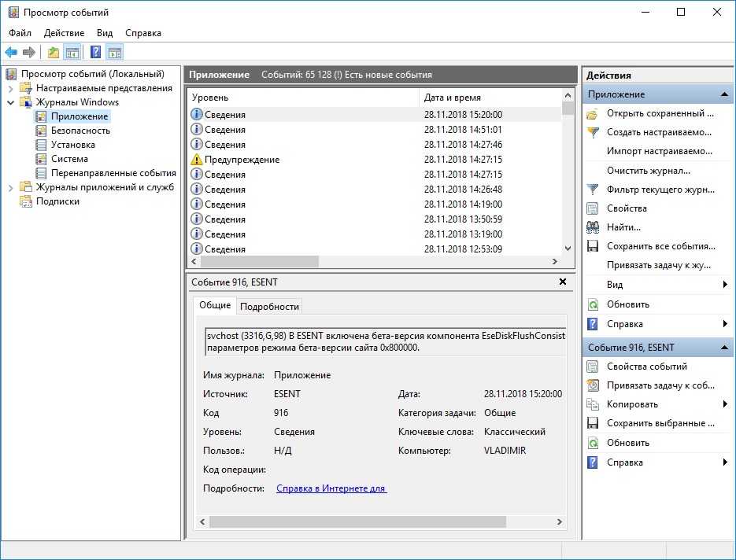Image resolution: width=736 pixels, height=560 pixels.
Task: Expand Журналы приложений и служб node
Action: [x=11, y=187]
